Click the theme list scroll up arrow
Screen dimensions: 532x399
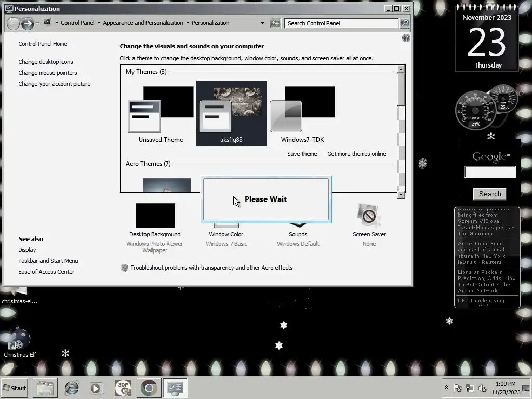coord(401,69)
